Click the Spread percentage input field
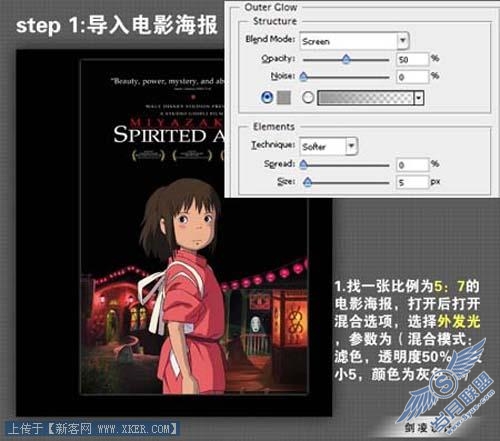 click(x=412, y=165)
